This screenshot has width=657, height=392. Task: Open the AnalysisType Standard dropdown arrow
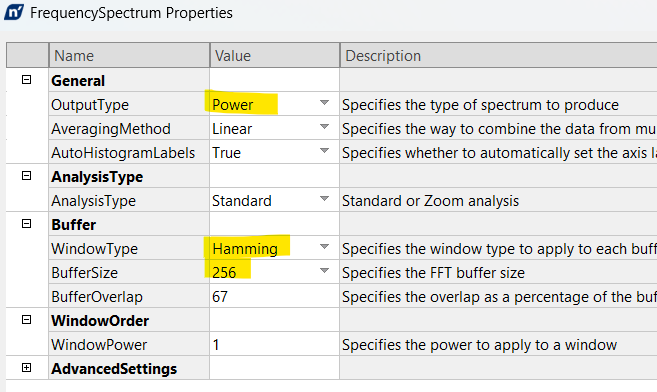[324, 199]
